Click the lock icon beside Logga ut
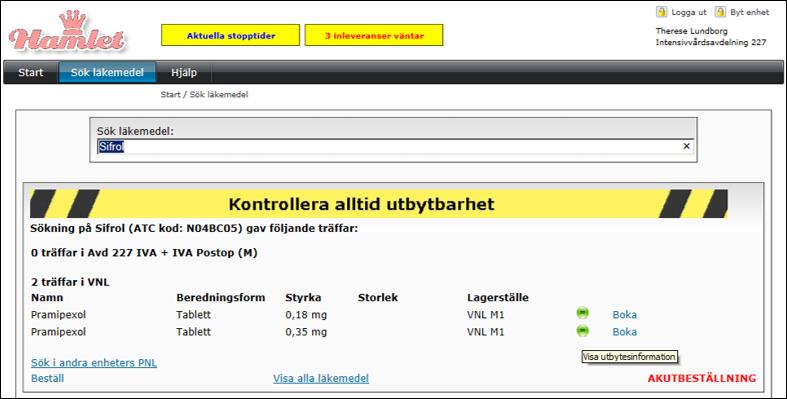787x399 pixels. point(662,12)
